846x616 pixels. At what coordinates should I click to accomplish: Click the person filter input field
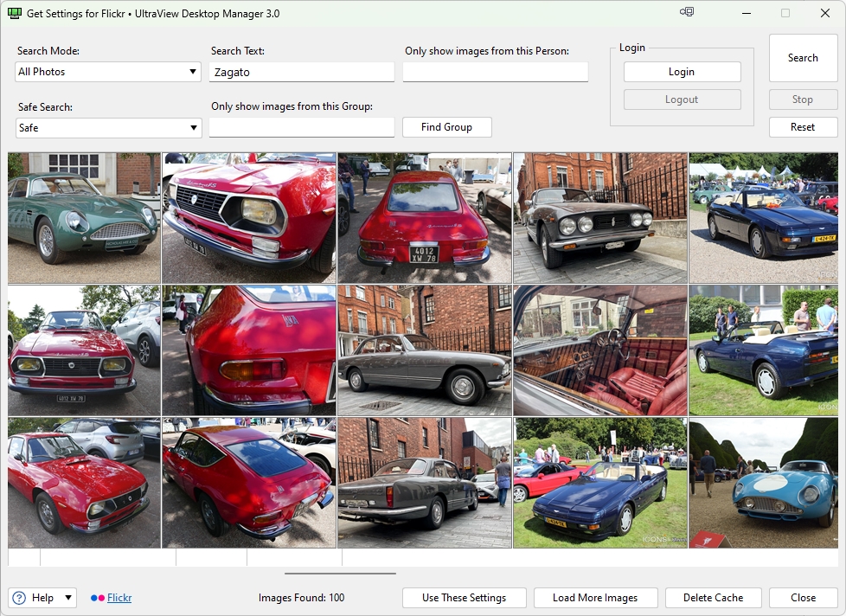[x=495, y=73]
